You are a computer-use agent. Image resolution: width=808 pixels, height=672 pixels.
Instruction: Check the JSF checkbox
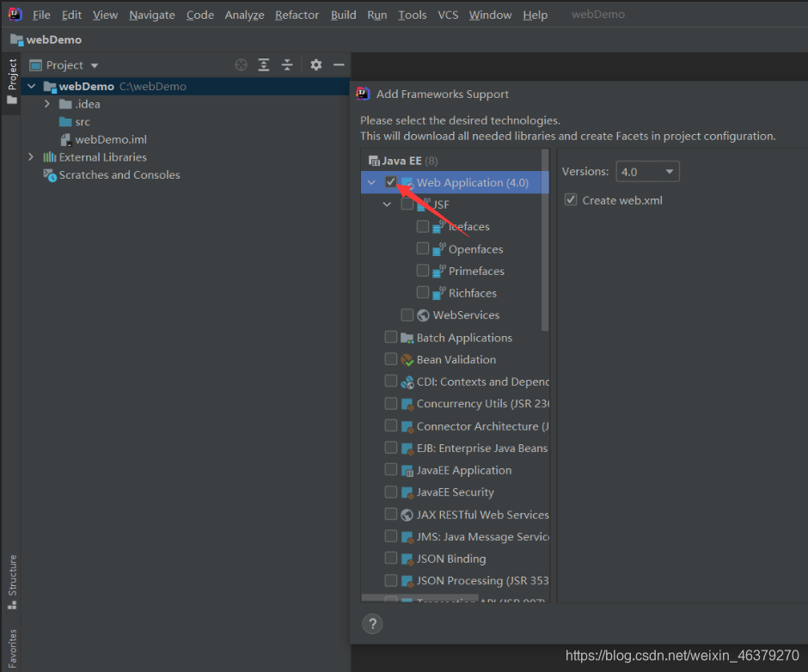coord(407,204)
